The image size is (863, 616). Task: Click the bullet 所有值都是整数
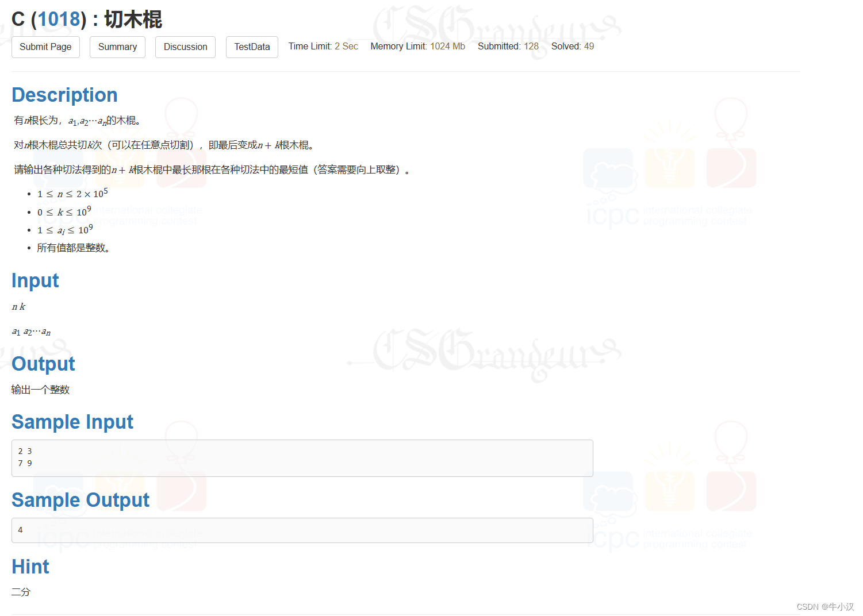[x=74, y=248]
